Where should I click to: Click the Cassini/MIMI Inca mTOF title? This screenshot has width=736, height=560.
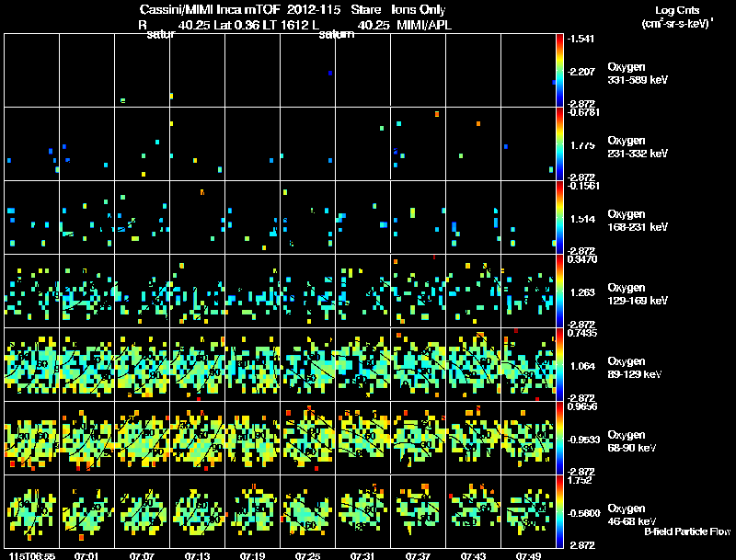pyautogui.click(x=210, y=9)
